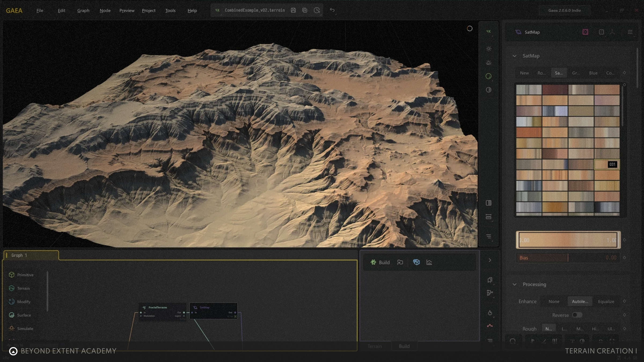
Task: Select the Gr... SatMap library tab
Action: coord(576,73)
